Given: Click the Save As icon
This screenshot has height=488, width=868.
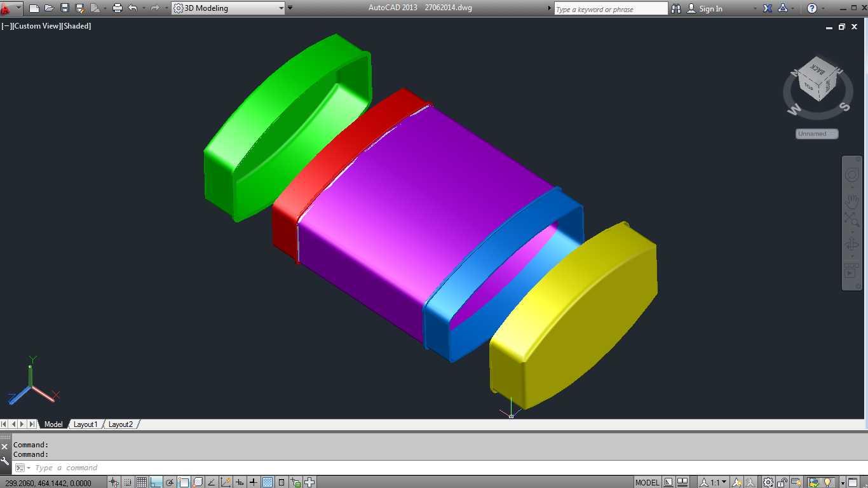Looking at the screenshot, I should coord(79,8).
